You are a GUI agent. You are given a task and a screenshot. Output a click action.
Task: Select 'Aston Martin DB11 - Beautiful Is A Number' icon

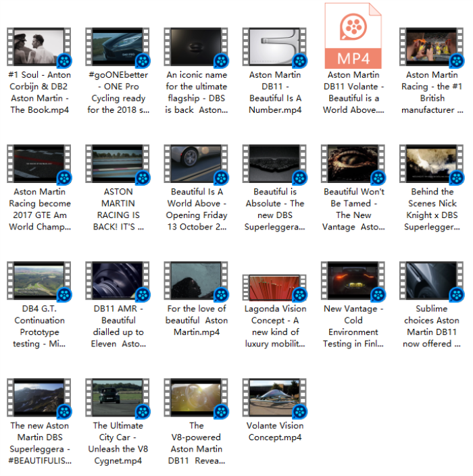point(274,47)
